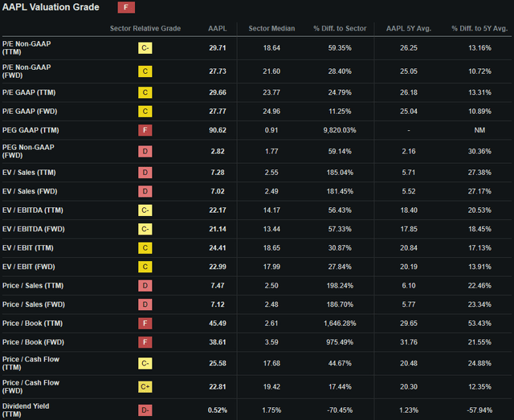Screen dimensions: 514x420
Task: Select the EV / EBIT (FWD) row label
Action: click(x=29, y=267)
